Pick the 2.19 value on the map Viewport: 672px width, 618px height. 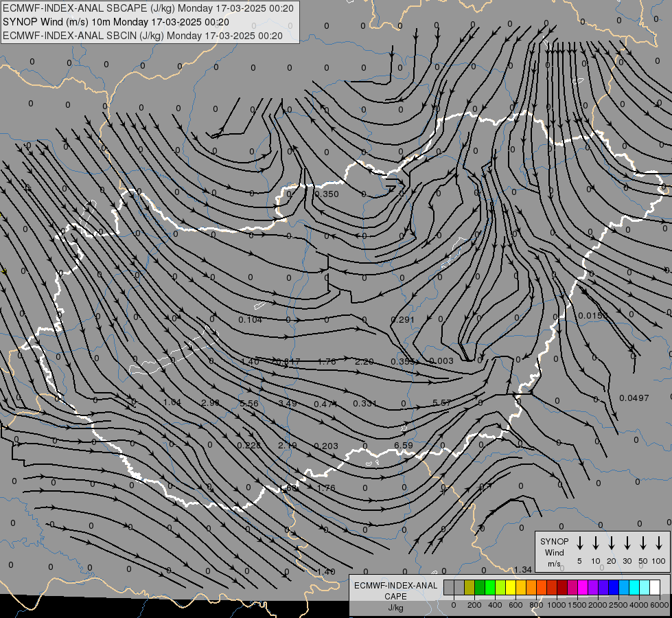point(288,446)
